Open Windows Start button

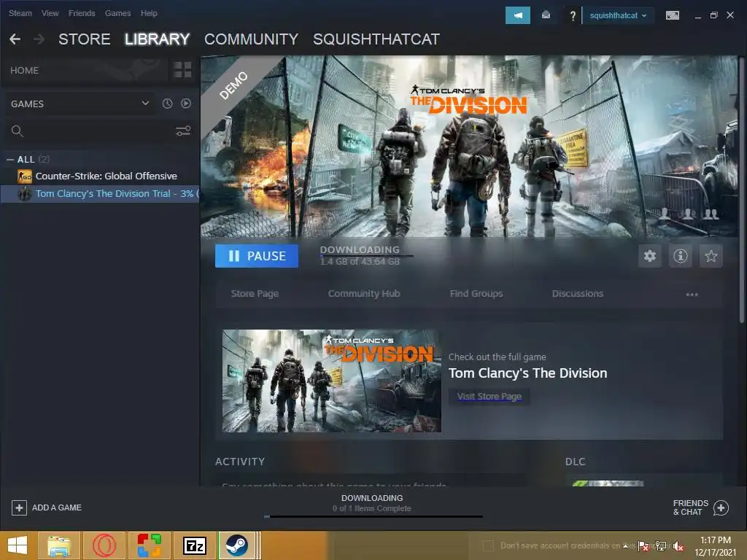tap(18, 545)
